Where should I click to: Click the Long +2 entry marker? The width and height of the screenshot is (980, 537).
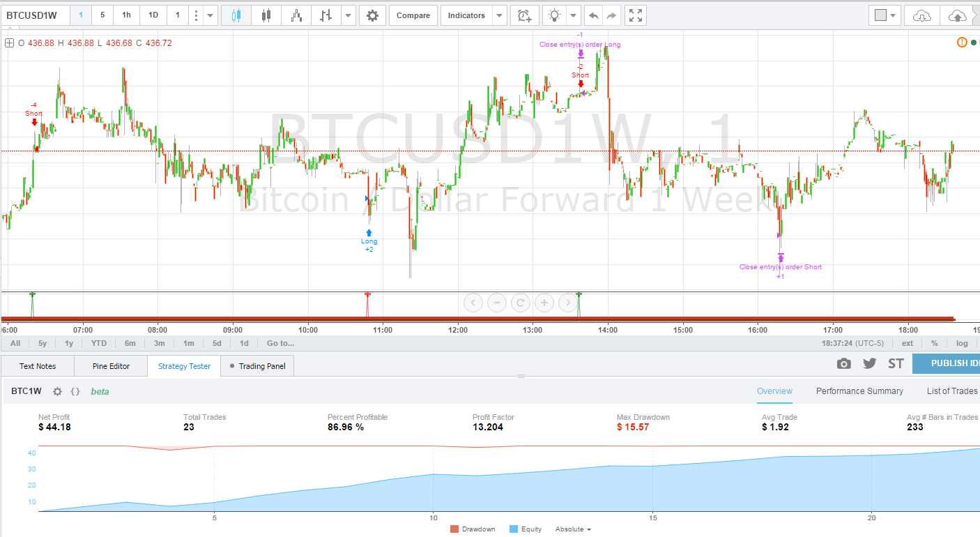tap(369, 241)
